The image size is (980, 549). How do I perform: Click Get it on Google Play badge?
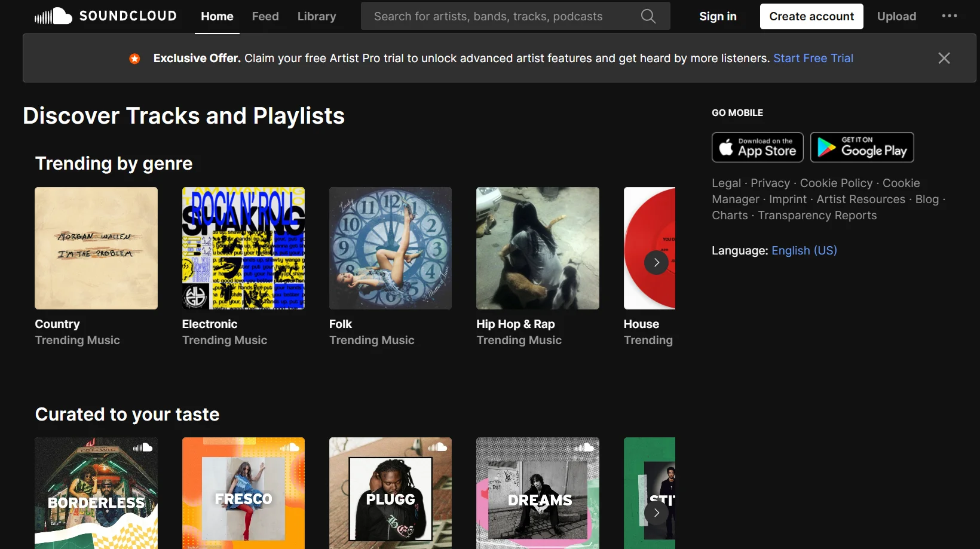pos(862,147)
